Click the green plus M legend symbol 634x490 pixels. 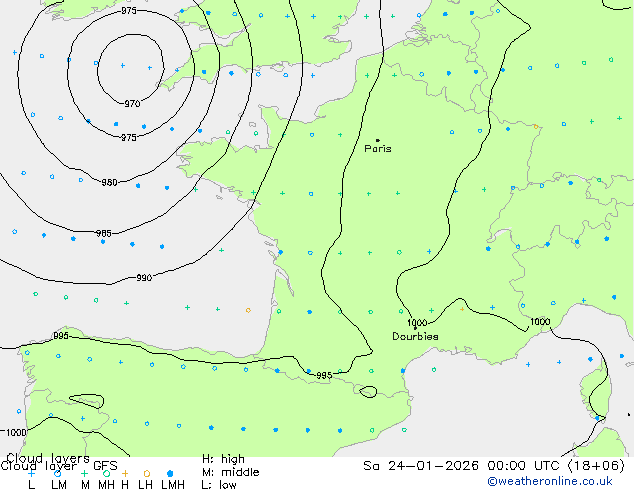pos(85,473)
